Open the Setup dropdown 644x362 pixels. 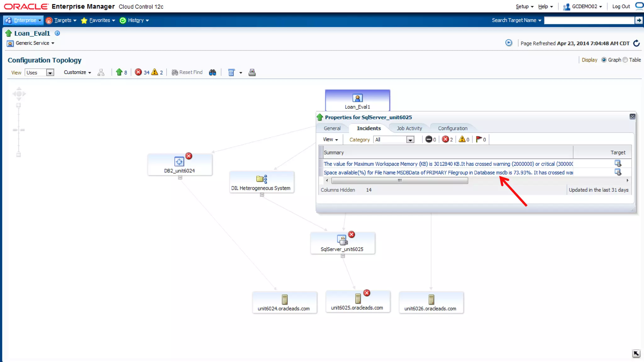pos(525,6)
